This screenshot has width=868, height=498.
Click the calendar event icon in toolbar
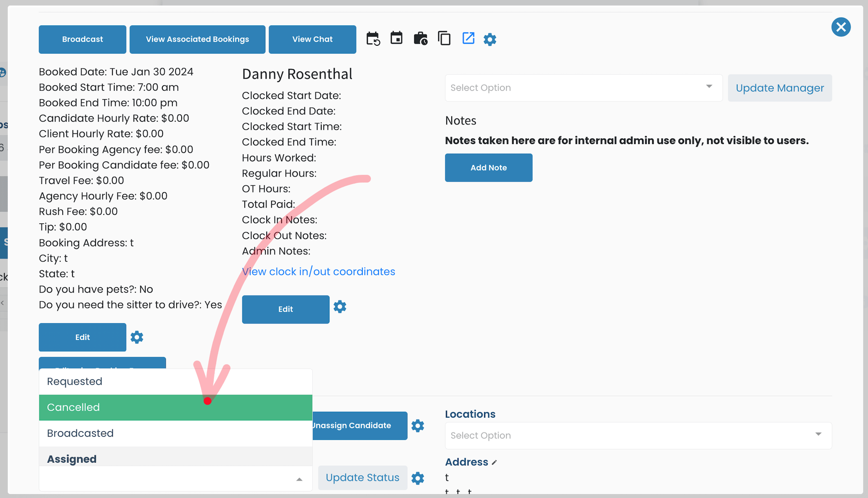(397, 39)
